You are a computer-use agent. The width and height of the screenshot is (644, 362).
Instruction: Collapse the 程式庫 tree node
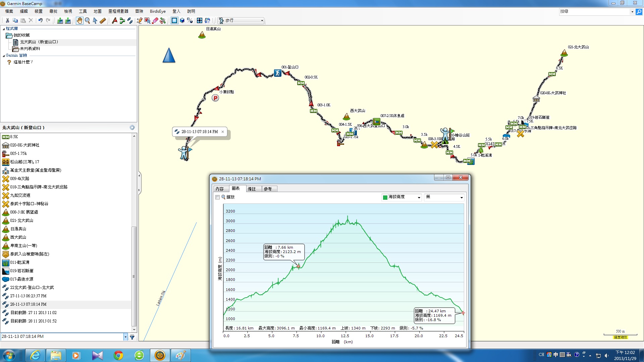[x=4, y=29]
